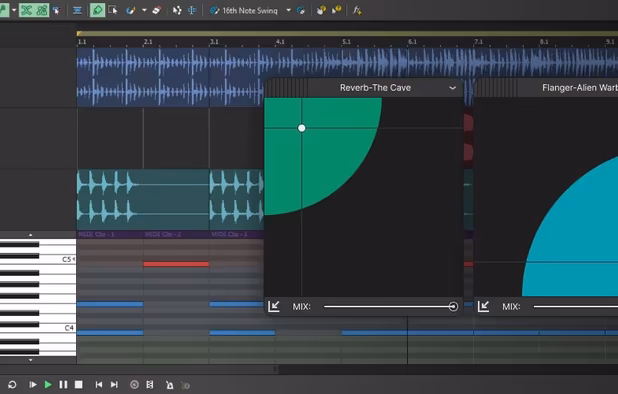This screenshot has width=618, height=394.
Task: Select the Eraser tool
Action: tap(156, 10)
